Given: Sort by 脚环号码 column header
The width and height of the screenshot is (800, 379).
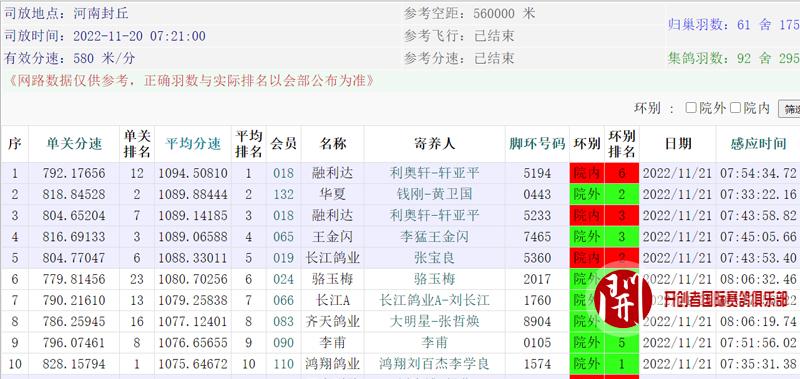Looking at the screenshot, I should tap(537, 144).
